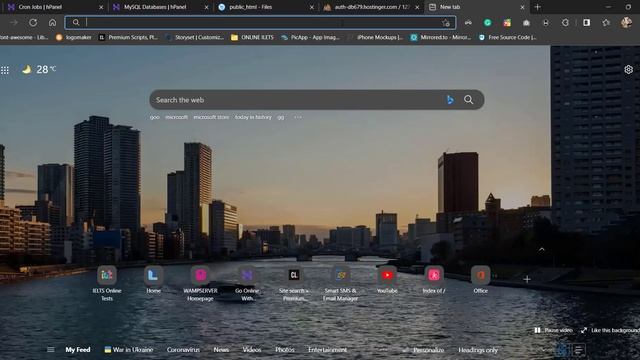Choose 'microsoft store' search suggestion
The width and height of the screenshot is (640, 360).
[x=211, y=117]
